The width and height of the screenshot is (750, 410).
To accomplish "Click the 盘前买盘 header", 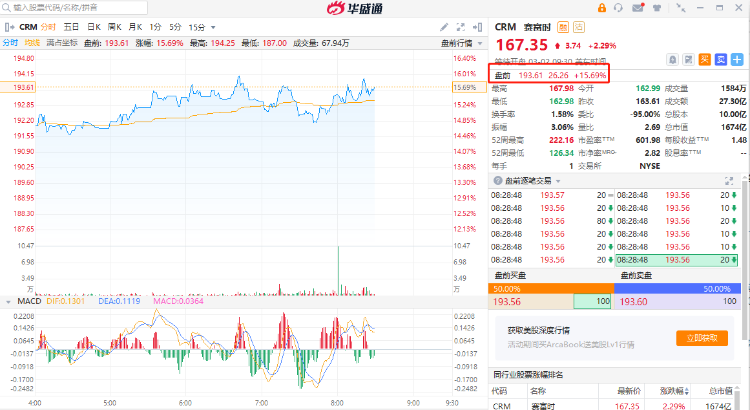I will (510, 276).
